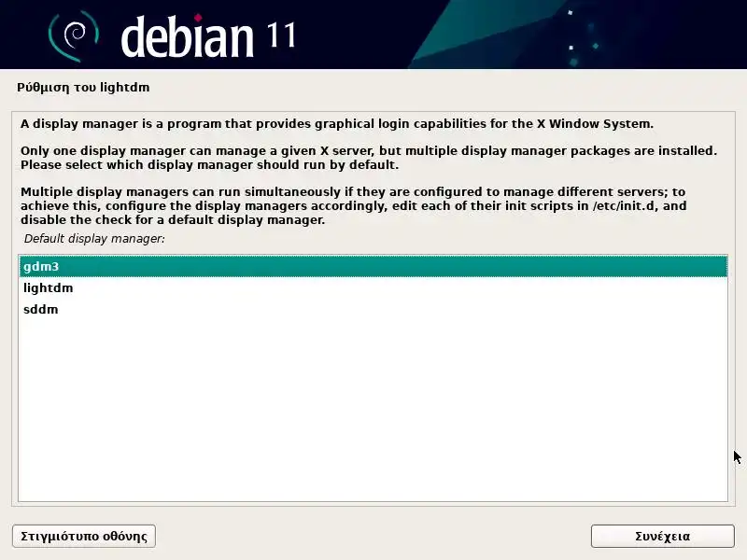
Task: Choose lightdm from the display manager list
Action: (373, 287)
